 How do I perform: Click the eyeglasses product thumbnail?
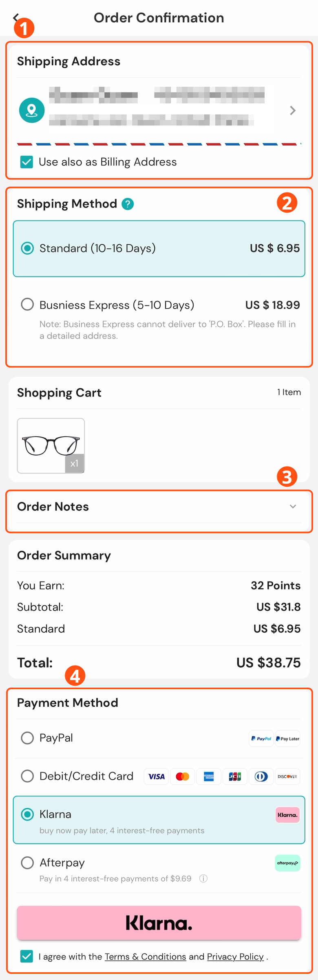[51, 445]
